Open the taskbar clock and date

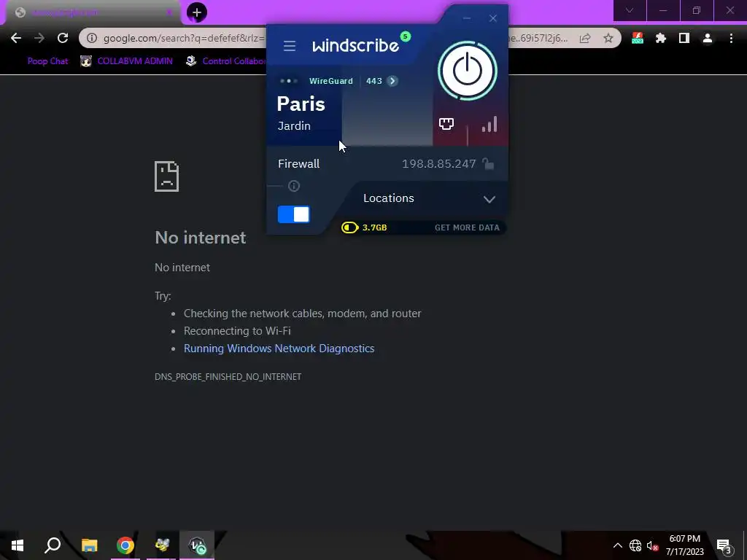coord(684,545)
